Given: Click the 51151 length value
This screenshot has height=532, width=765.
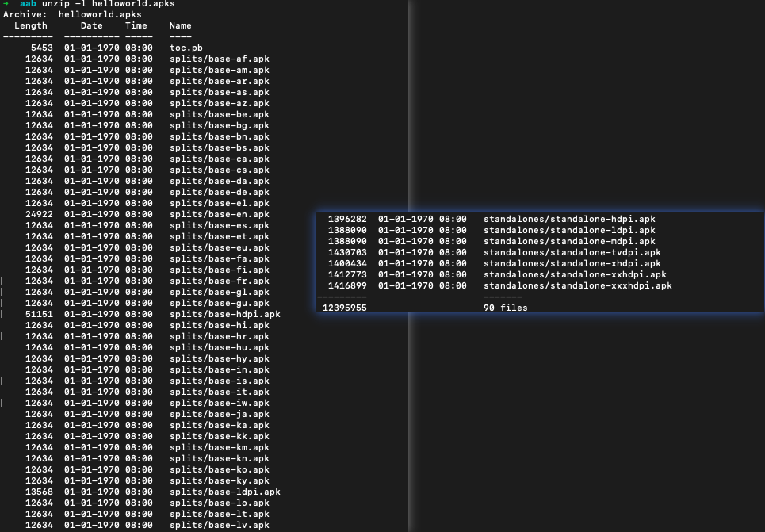Looking at the screenshot, I should pos(39,315).
